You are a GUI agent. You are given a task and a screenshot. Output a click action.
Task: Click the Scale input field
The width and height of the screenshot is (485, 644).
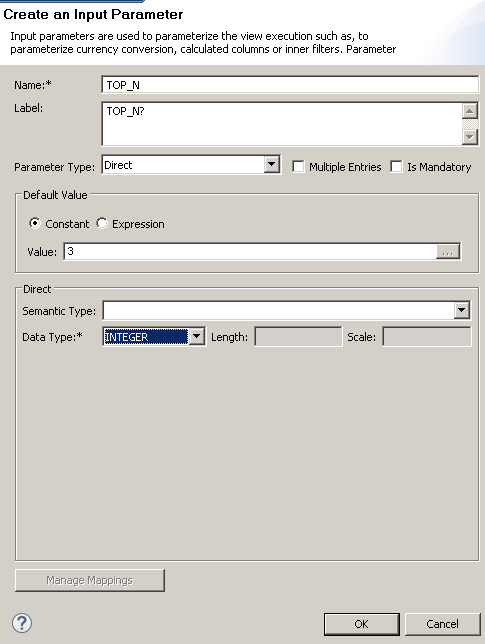tap(427, 337)
